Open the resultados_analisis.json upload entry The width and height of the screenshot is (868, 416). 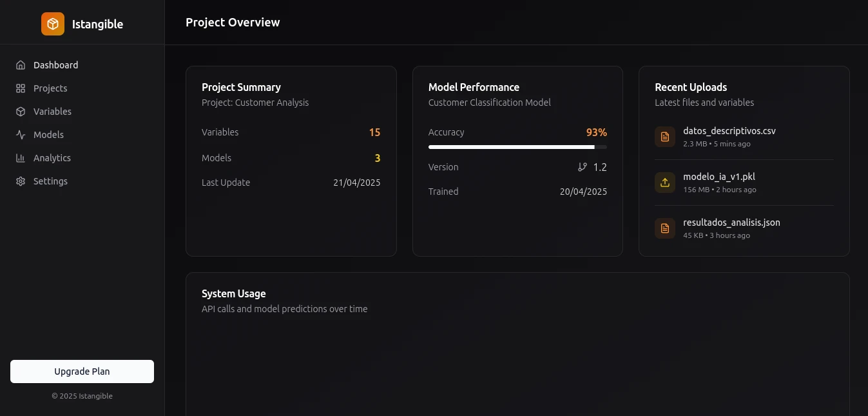[x=731, y=223]
